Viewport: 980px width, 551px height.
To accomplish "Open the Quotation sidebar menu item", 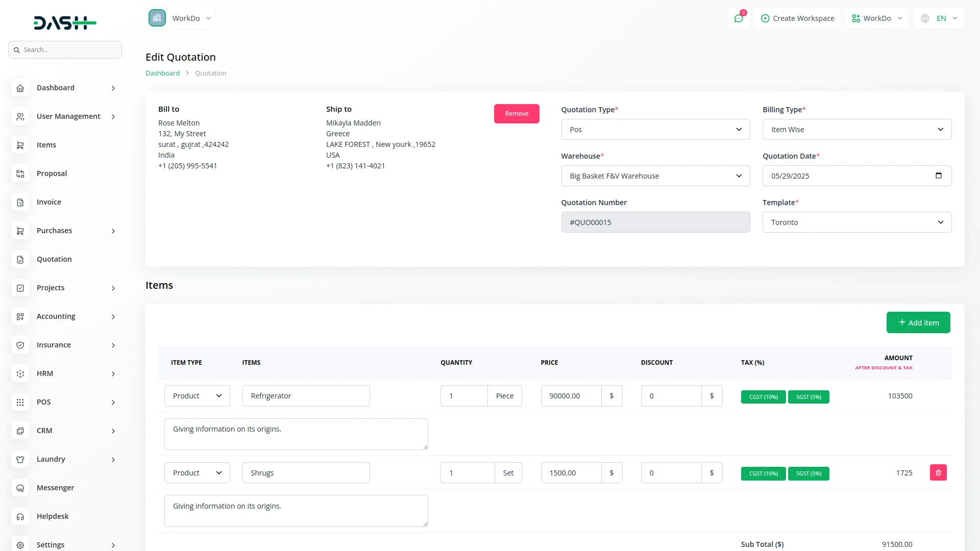I will pos(54,259).
